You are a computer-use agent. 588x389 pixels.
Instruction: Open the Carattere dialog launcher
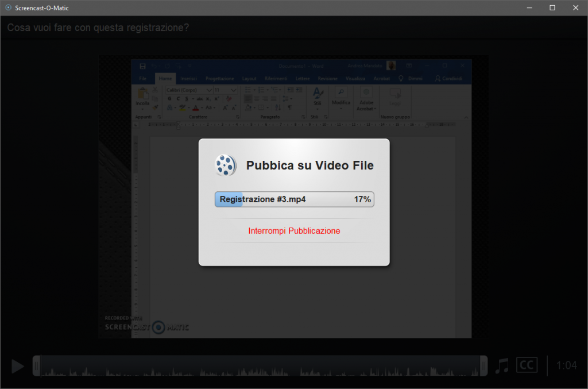coord(237,117)
